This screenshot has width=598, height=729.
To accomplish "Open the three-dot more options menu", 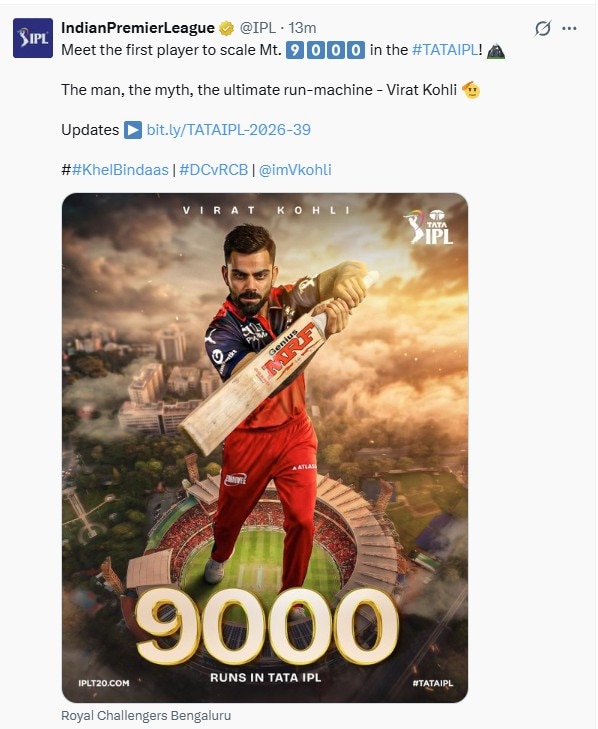I will [x=569, y=28].
